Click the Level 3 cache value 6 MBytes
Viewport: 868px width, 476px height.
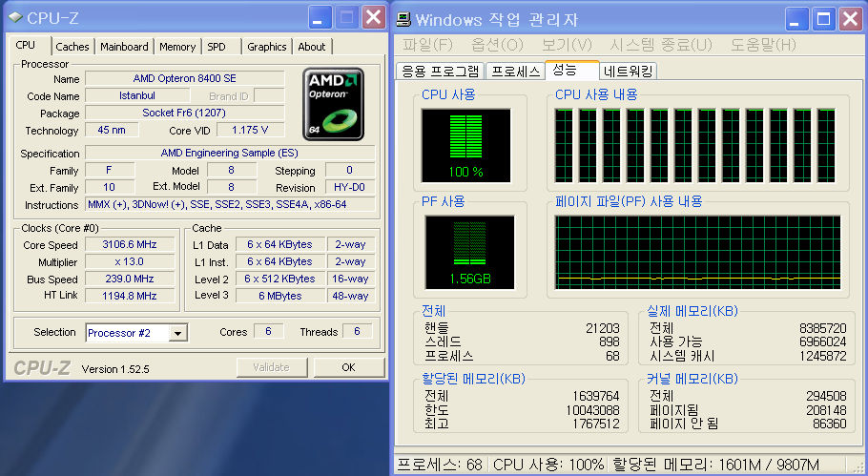[x=279, y=296]
